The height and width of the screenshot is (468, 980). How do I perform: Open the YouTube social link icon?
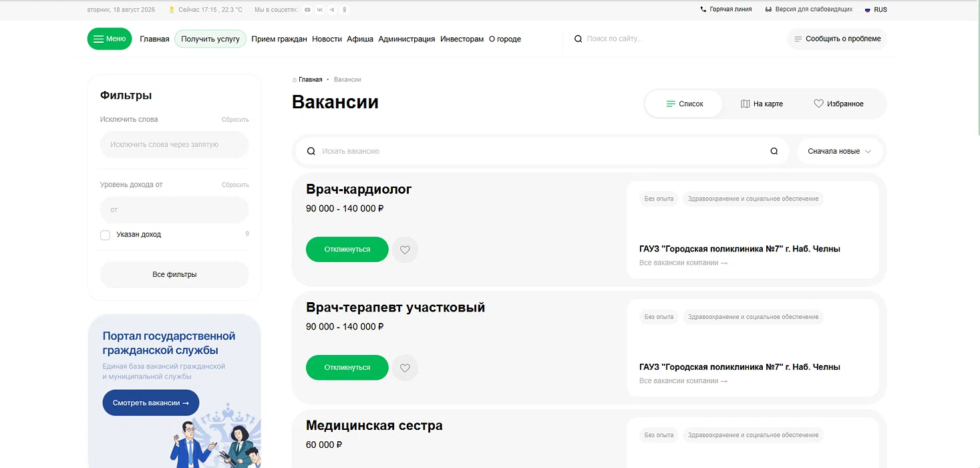tap(307, 10)
